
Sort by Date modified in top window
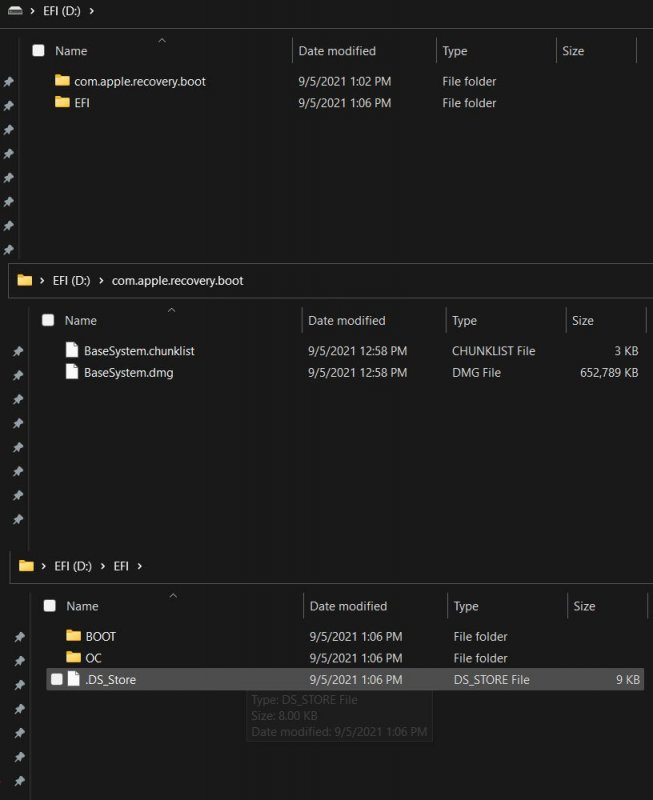(337, 51)
